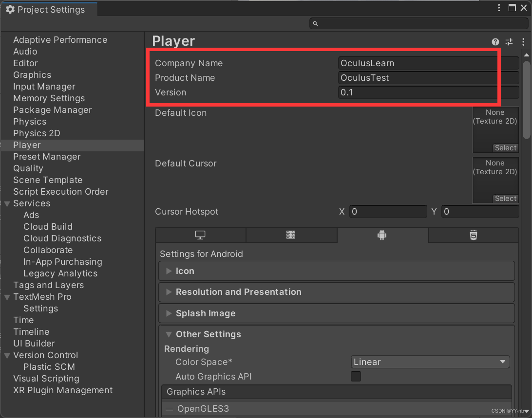This screenshot has height=418, width=532.
Task: Switch to the Standalone desktop platform tab
Action: point(200,235)
